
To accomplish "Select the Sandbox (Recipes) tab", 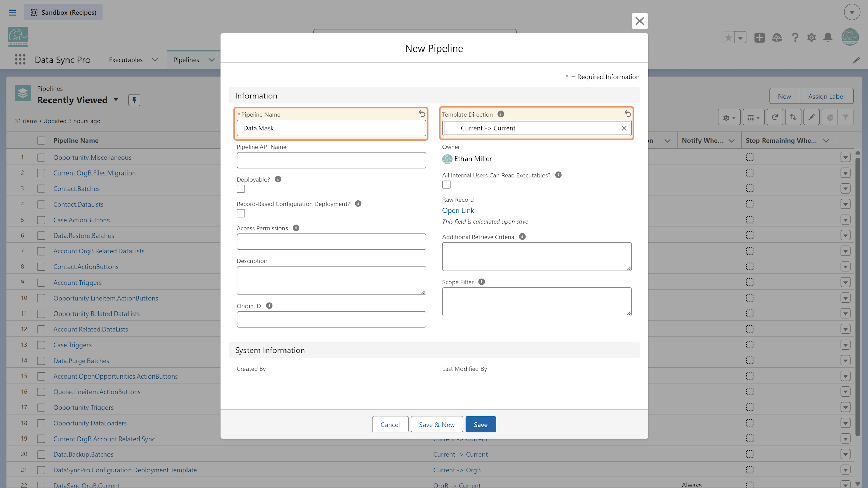I will coord(63,12).
